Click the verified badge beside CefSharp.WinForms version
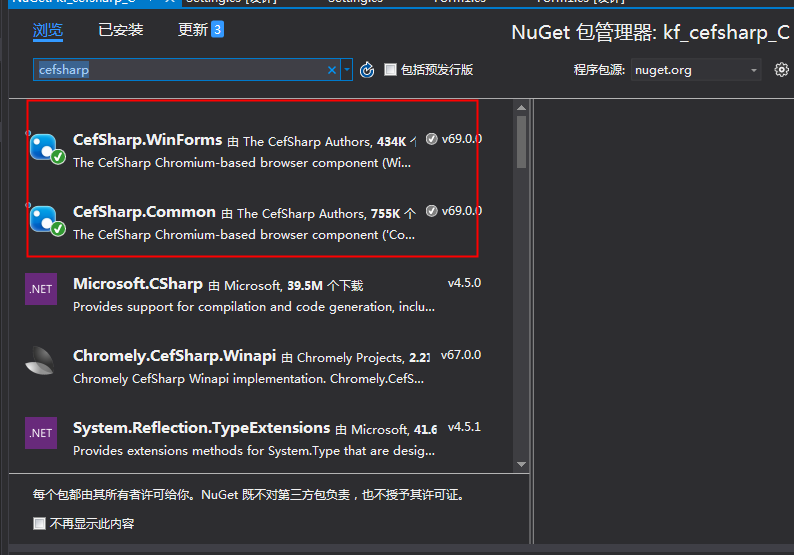The width and height of the screenshot is (794, 555). 431,139
